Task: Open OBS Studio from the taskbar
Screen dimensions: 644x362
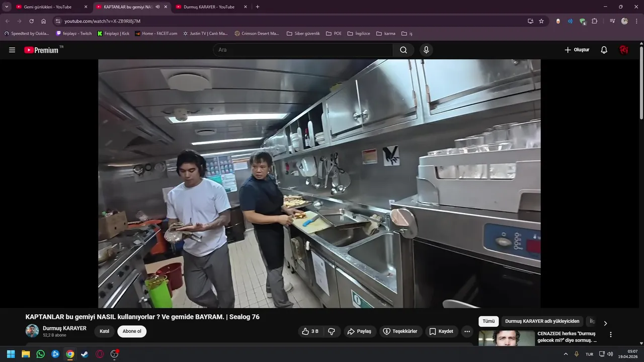Action: point(114,354)
